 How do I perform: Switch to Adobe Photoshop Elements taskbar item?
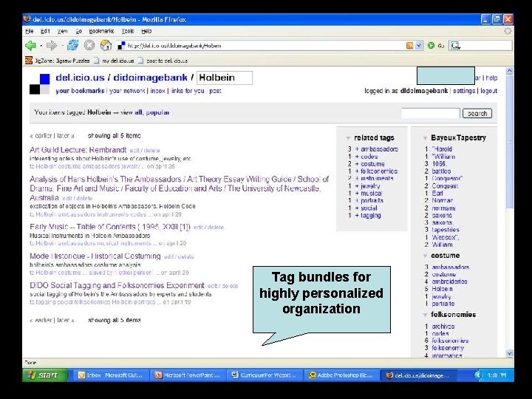(341, 375)
